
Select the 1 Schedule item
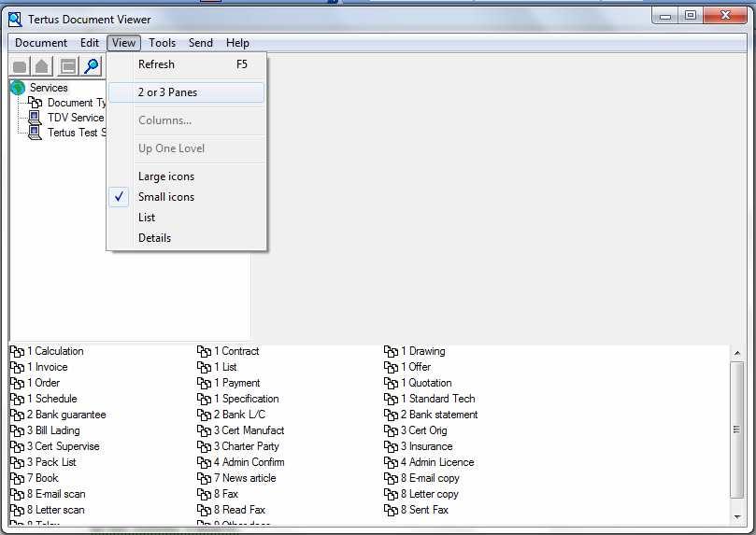(44, 399)
